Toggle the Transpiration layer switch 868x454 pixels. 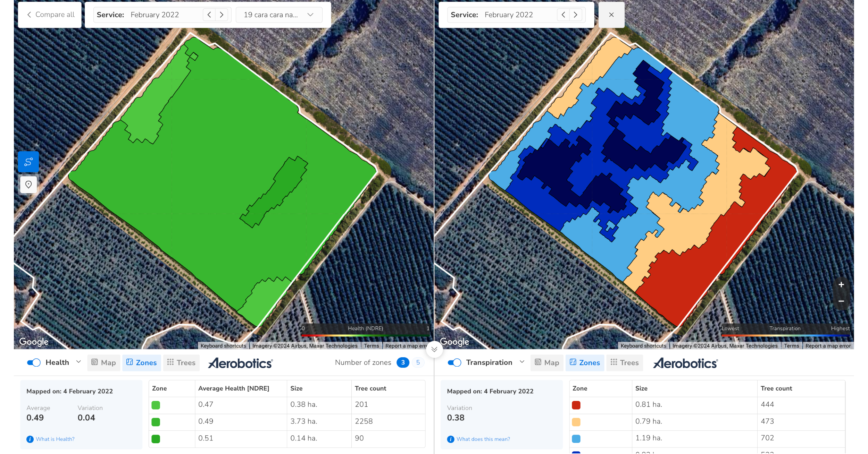(454, 362)
